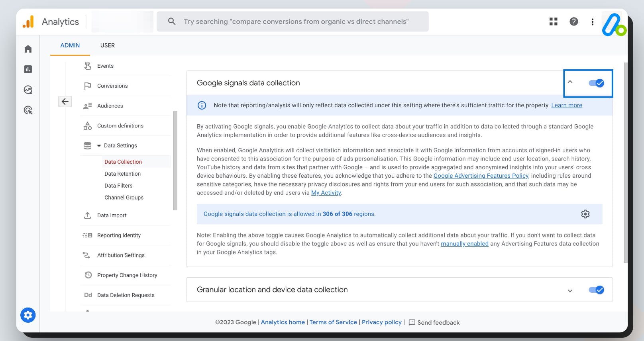This screenshot has height=341, width=644.
Task: Click the Google Analytics logo
Action: [x=28, y=22]
